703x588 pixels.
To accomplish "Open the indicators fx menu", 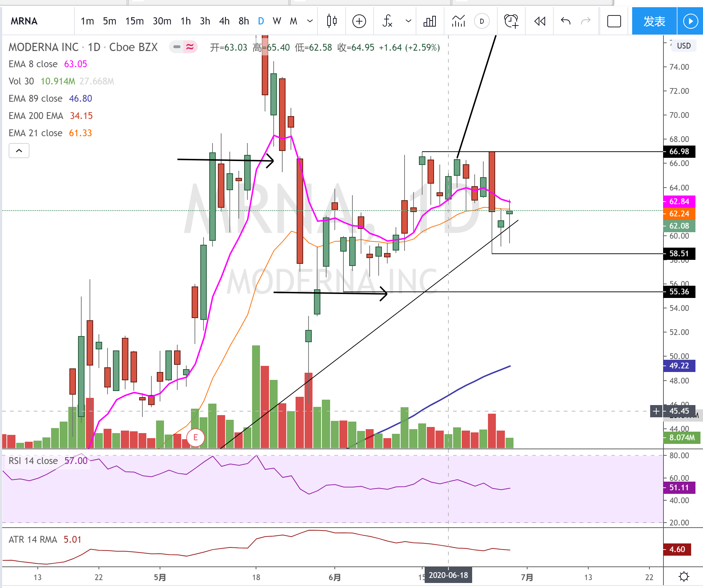I will (x=387, y=21).
